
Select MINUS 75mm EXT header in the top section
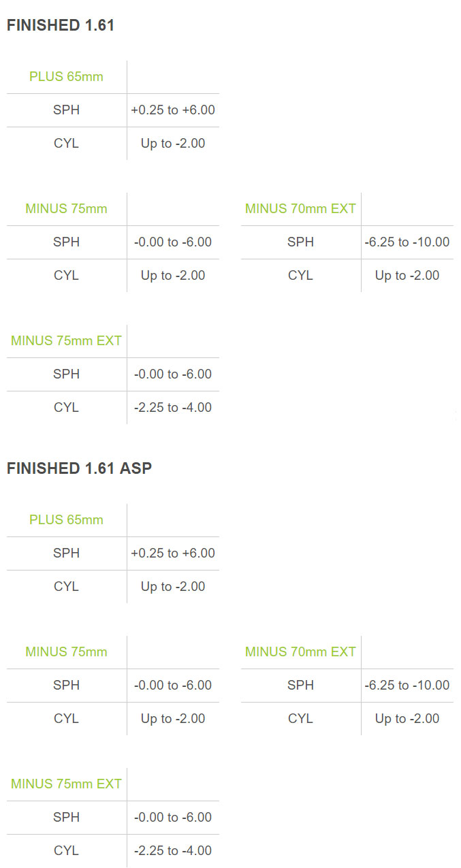tap(66, 341)
